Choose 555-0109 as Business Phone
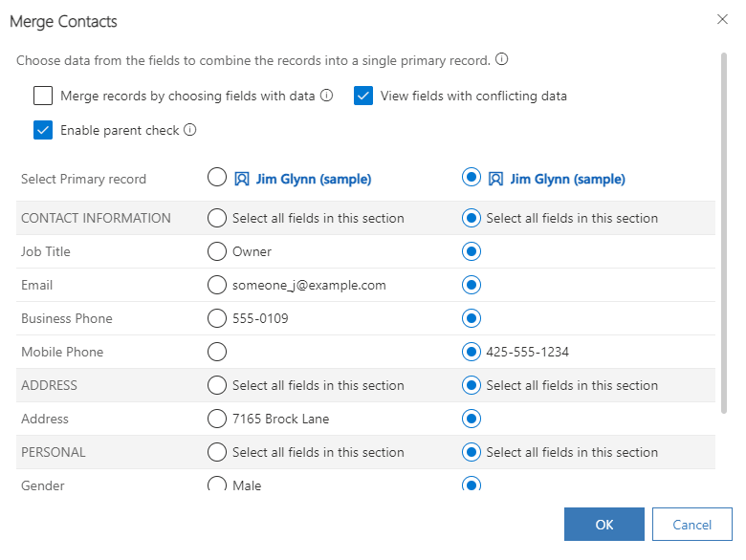The width and height of the screenshot is (746, 560). [217, 318]
